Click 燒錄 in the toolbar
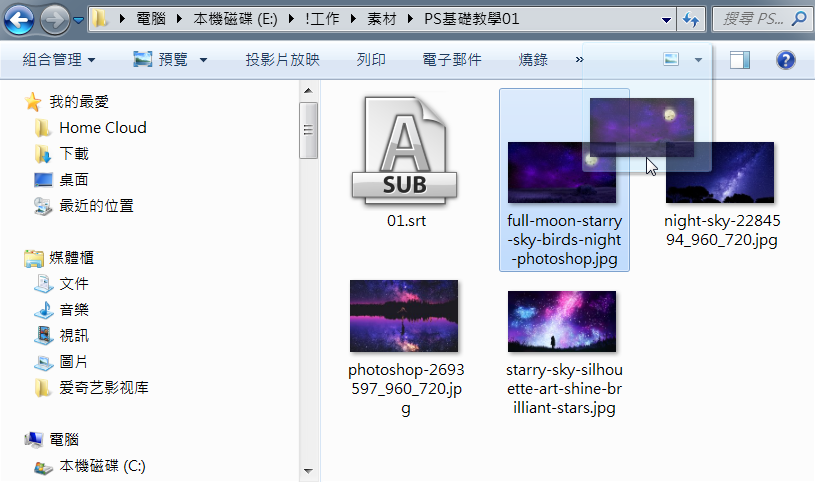The image size is (815, 482). 533,60
